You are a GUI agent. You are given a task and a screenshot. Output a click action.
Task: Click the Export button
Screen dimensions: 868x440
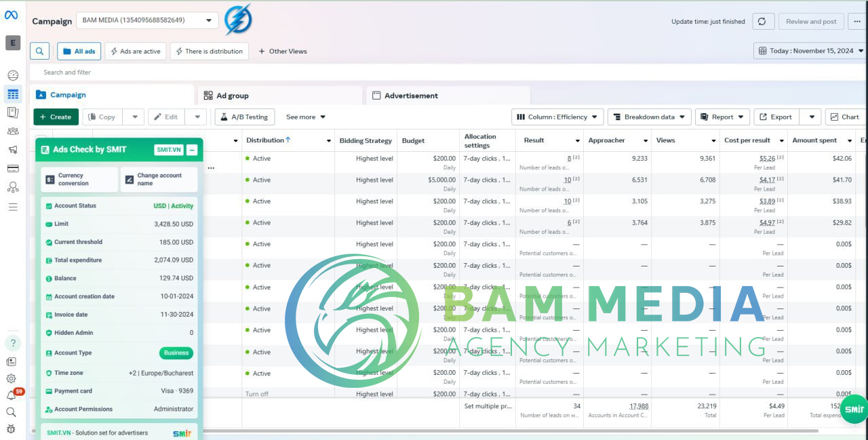point(776,117)
